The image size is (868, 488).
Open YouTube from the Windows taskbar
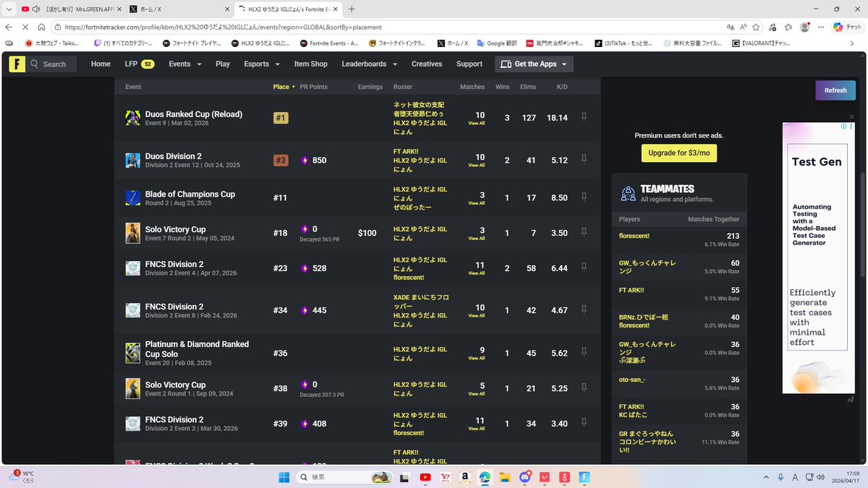pyautogui.click(x=425, y=477)
